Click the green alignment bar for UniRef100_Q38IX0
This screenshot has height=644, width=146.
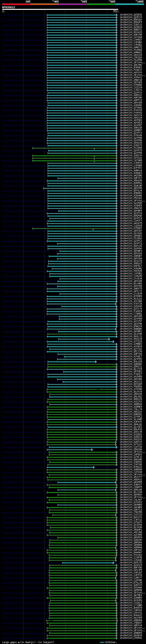75,156
